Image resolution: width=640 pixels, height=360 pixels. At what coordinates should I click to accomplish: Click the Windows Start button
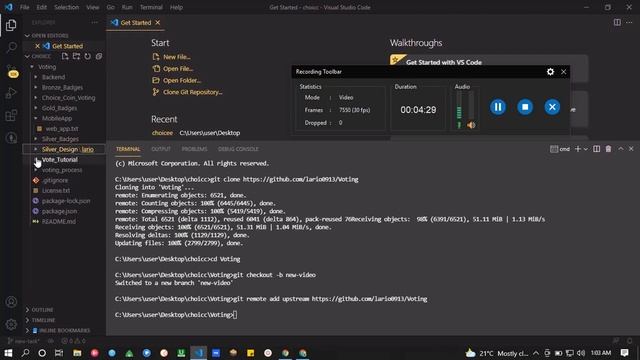(8, 353)
